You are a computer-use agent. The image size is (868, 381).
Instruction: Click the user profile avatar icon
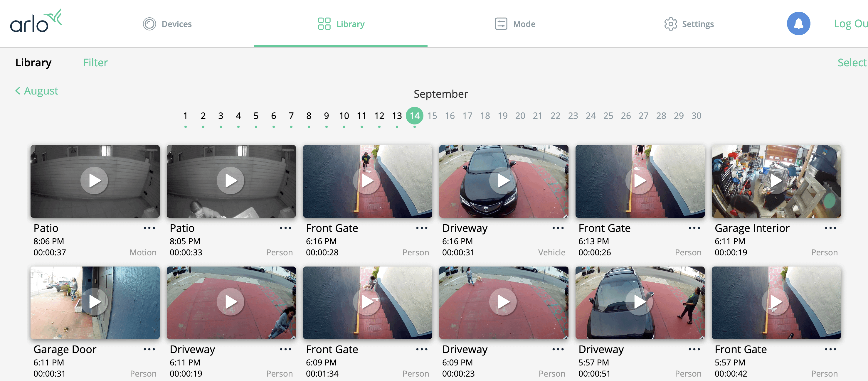pos(798,23)
